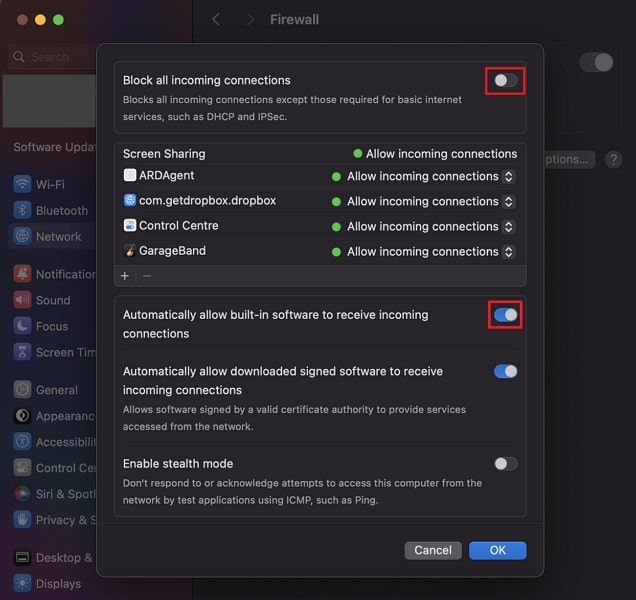The image size is (636, 600).
Task: Click the GarageBand guitar icon
Action: [130, 251]
